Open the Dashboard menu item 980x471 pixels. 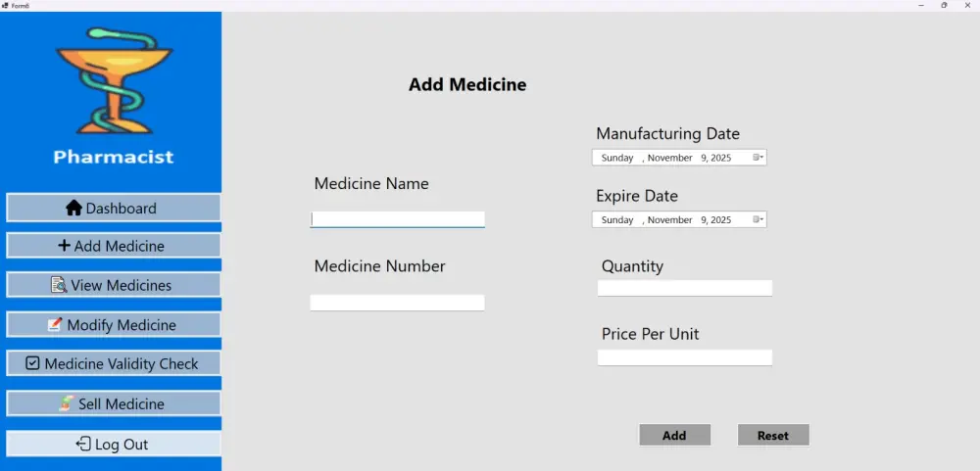pos(114,208)
